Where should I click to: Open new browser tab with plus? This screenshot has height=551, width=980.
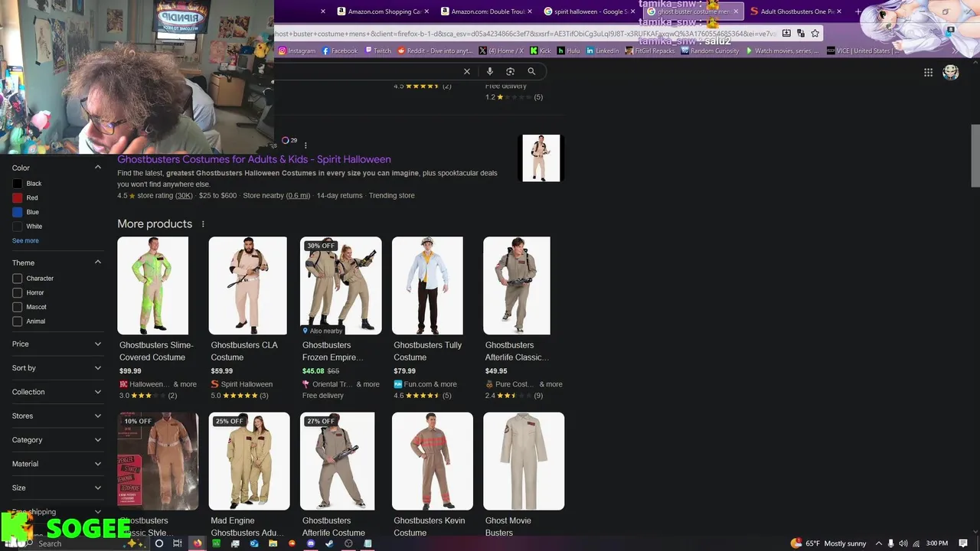click(x=857, y=11)
